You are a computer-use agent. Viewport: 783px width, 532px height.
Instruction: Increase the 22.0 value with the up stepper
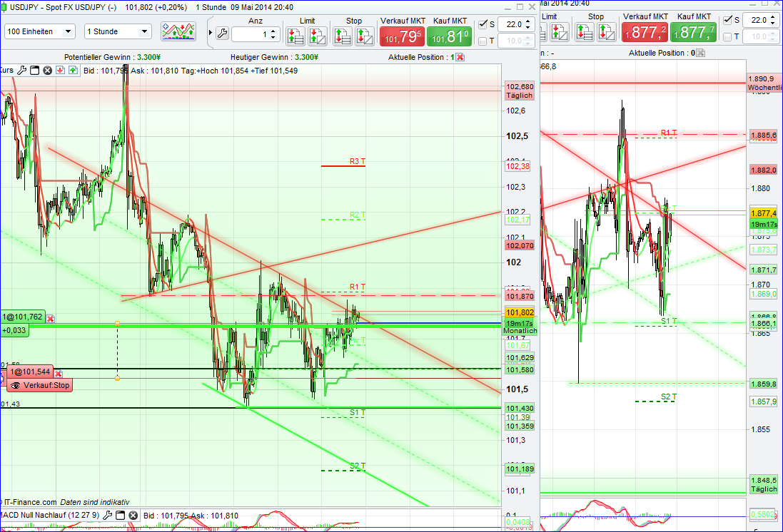527,21
